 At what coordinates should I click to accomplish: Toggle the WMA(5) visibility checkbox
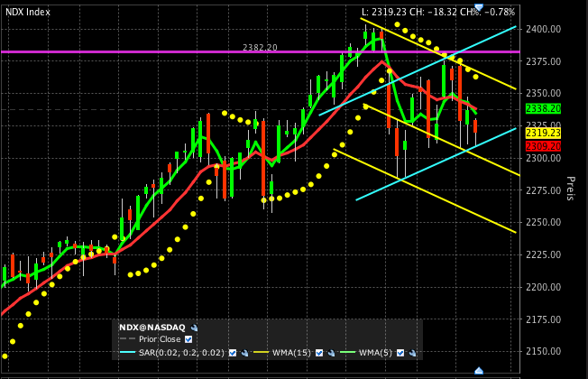point(400,353)
